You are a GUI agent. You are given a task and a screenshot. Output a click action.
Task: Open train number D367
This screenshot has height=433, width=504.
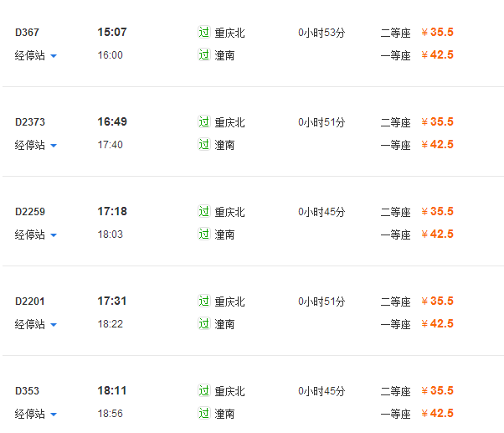point(28,33)
